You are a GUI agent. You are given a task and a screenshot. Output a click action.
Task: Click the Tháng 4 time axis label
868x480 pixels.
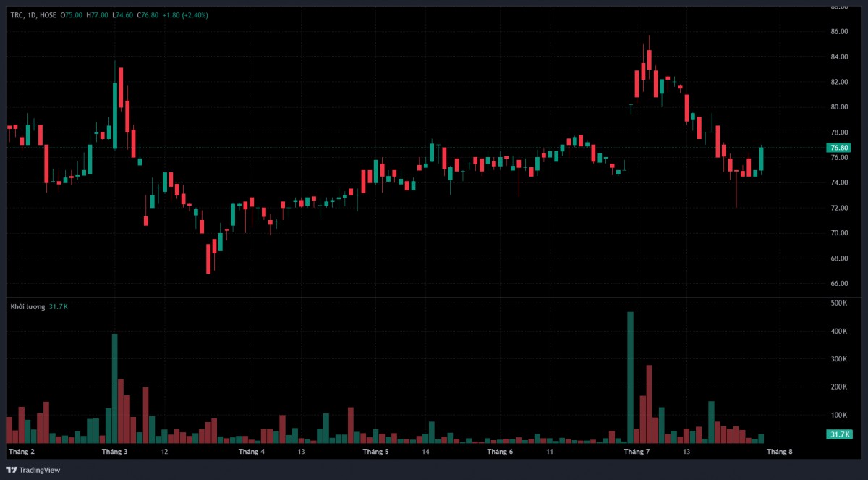point(252,452)
